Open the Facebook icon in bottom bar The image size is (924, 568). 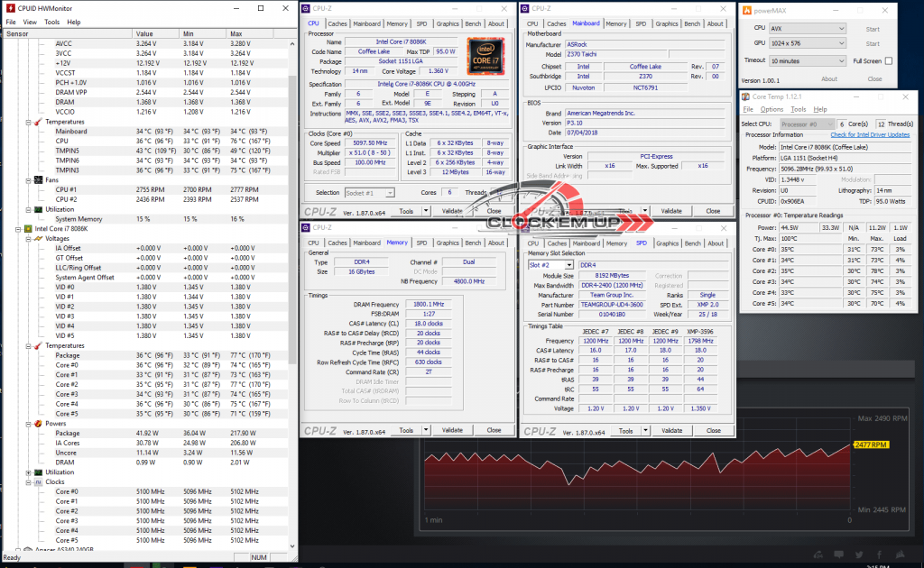tap(879, 554)
